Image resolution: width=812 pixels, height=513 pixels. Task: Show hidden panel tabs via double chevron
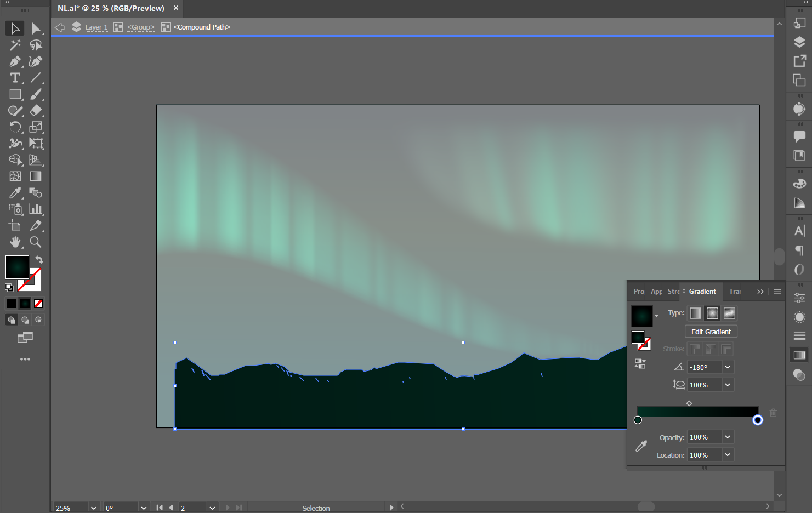pos(760,292)
